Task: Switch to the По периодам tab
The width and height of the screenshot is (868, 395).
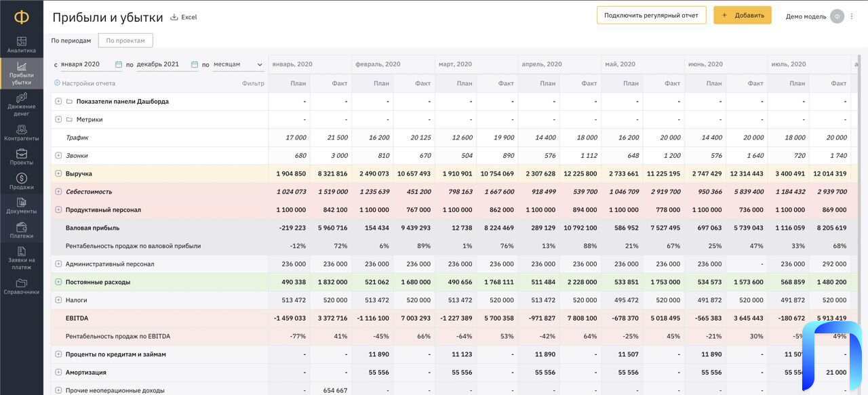Action: point(71,41)
